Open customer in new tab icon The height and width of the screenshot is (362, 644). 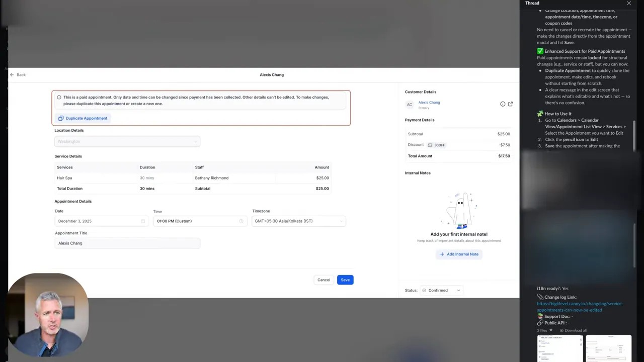[510, 104]
